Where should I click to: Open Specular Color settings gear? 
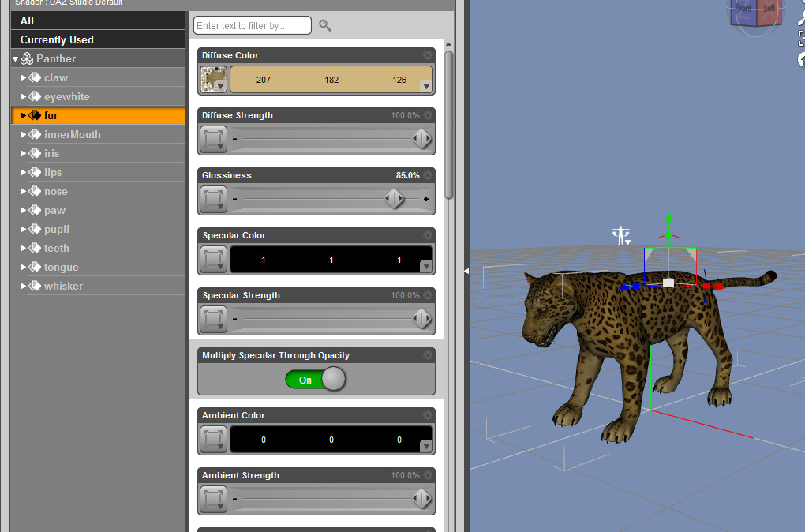click(x=428, y=235)
